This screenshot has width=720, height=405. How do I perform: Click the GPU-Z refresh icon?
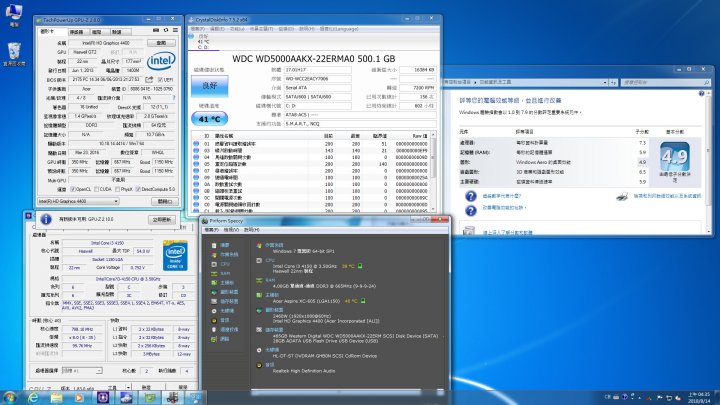click(166, 30)
